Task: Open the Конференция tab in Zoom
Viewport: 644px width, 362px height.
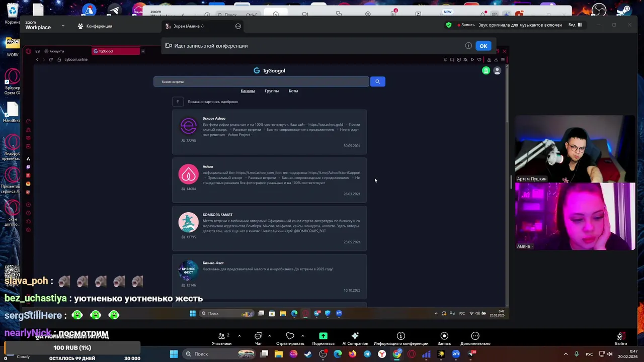Action: pos(95,26)
